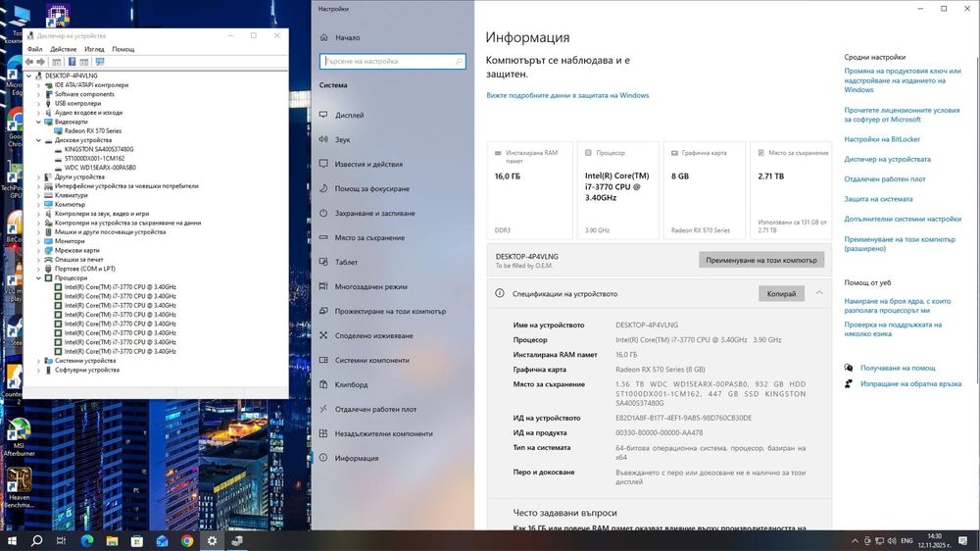The height and width of the screenshot is (551, 980).
Task: Open the Изглед menu
Action: click(x=94, y=49)
